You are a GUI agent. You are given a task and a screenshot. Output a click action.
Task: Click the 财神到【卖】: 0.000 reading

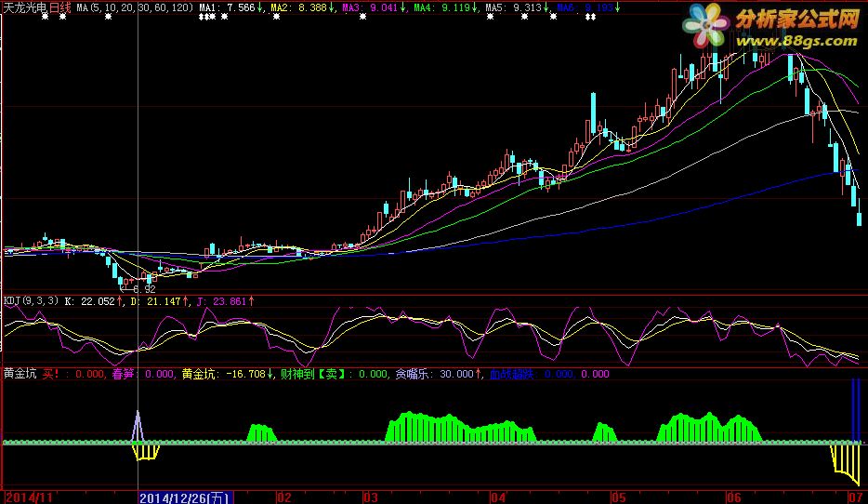pos(334,374)
